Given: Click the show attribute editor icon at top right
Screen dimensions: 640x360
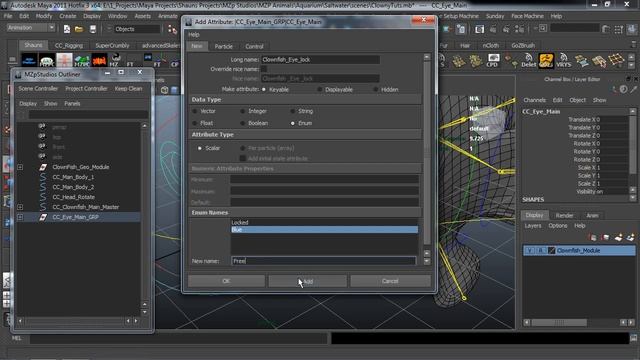Looking at the screenshot, I should click(606, 29).
